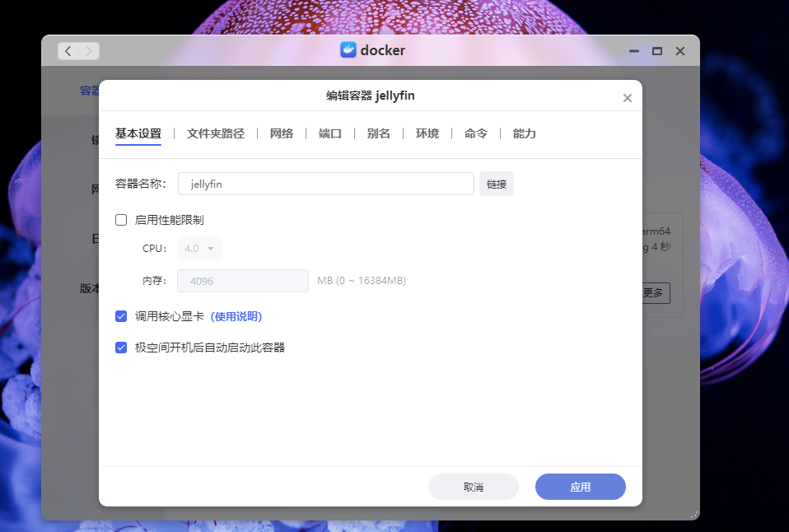
Task: Uncheck 极空间开机后自动启动此容器
Action: [x=119, y=347]
